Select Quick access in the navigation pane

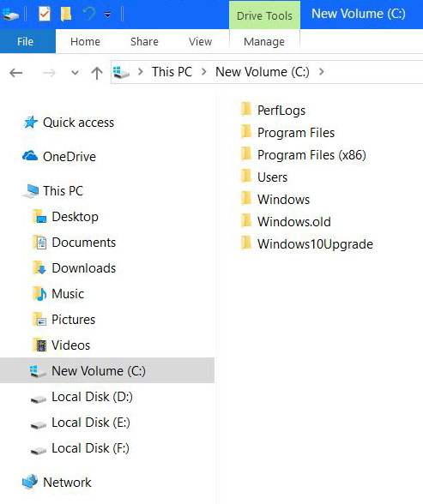tap(78, 123)
